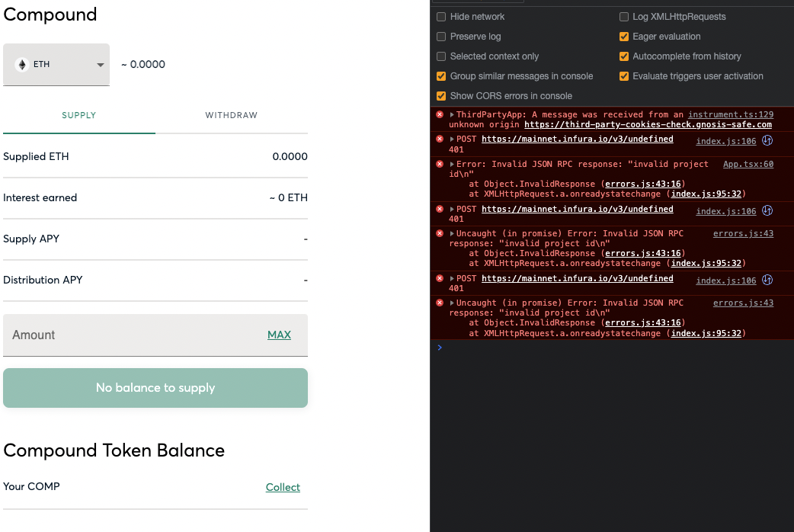Switch to the WITHDRAW tab

coord(231,115)
